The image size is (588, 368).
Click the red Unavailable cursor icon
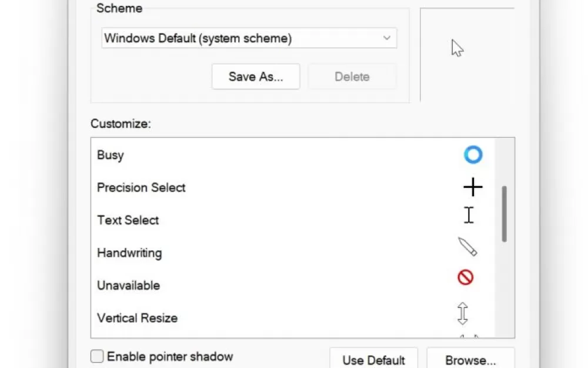click(465, 277)
